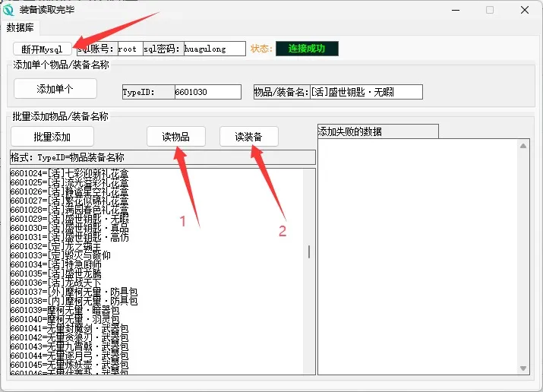Maximize the window
This screenshot has width=543, height=392.
click(490, 10)
